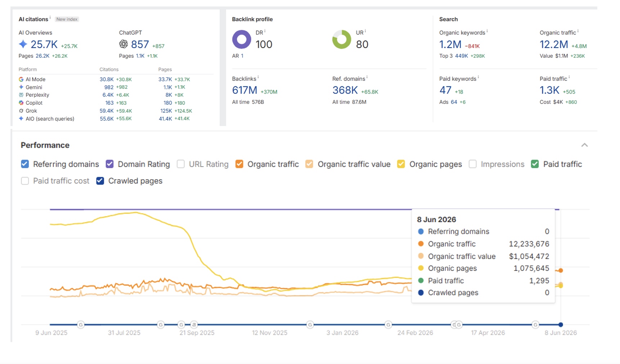Viewport: 620px width, 364px height.
Task: Open the 12.2M Organic traffic report
Action: (554, 44)
